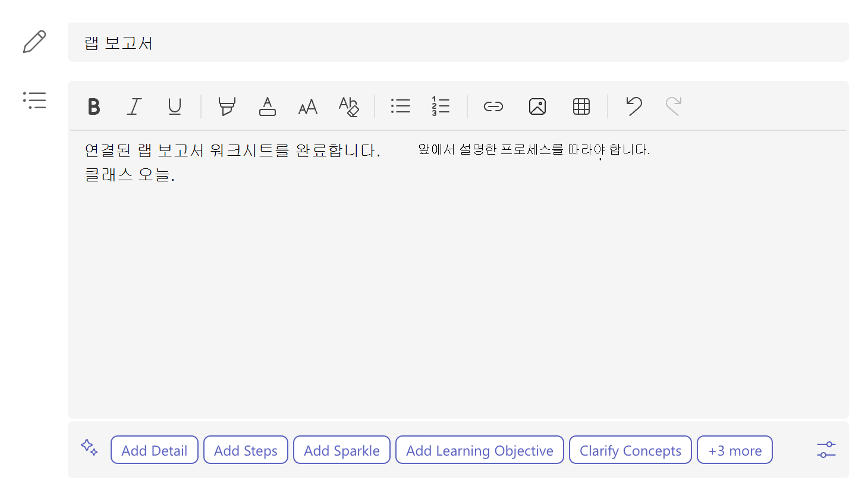Click the text 연결된 랩 보고서 워크시트를 완료합니다.
The width and height of the screenshot is (868, 502).
[232, 150]
